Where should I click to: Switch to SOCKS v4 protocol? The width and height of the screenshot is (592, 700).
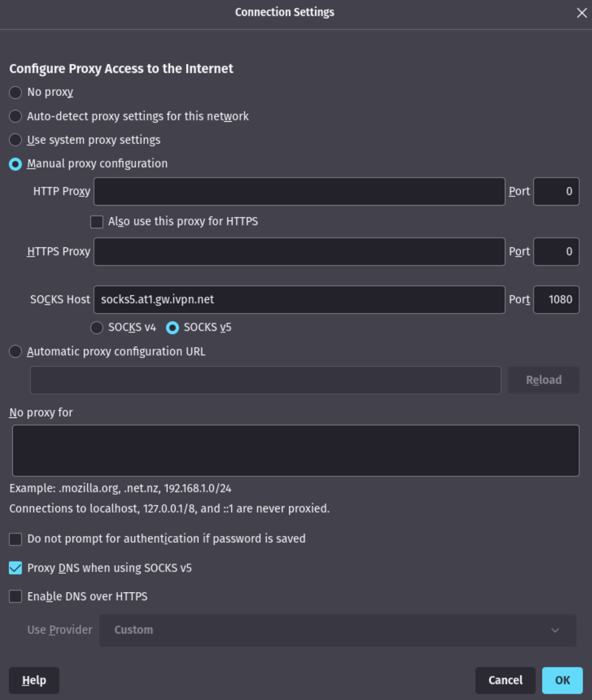coord(97,327)
